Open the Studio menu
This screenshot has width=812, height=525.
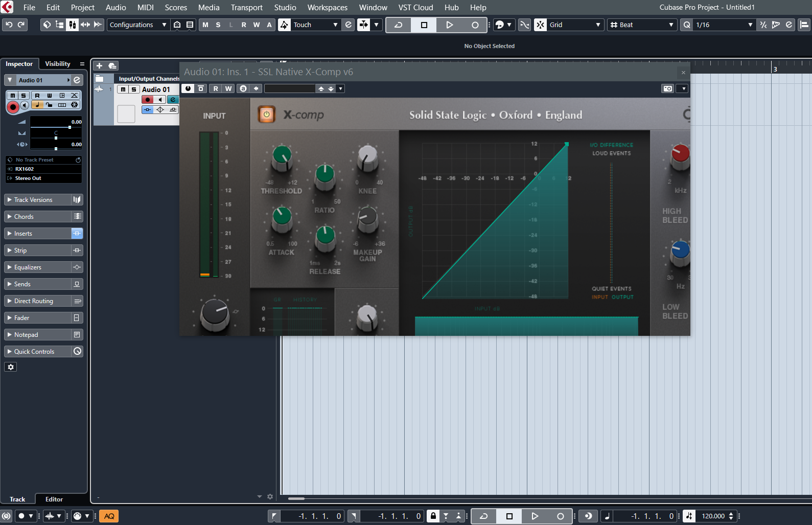coord(285,7)
